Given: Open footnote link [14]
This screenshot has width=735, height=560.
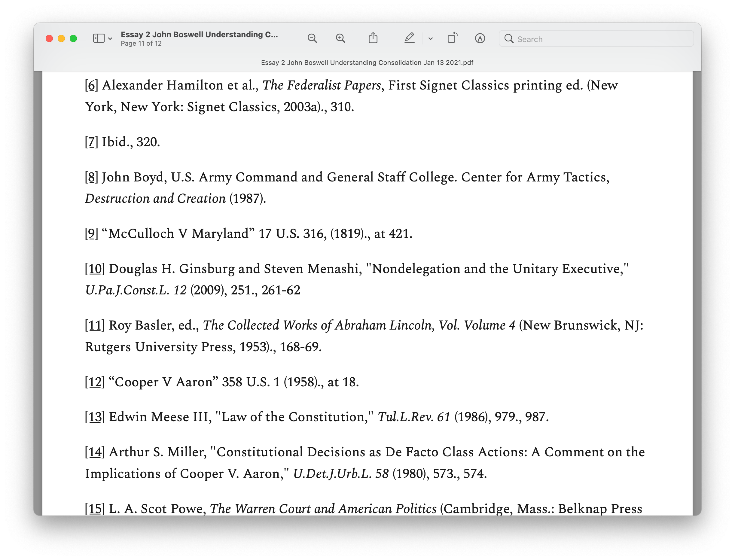Looking at the screenshot, I should (95, 452).
